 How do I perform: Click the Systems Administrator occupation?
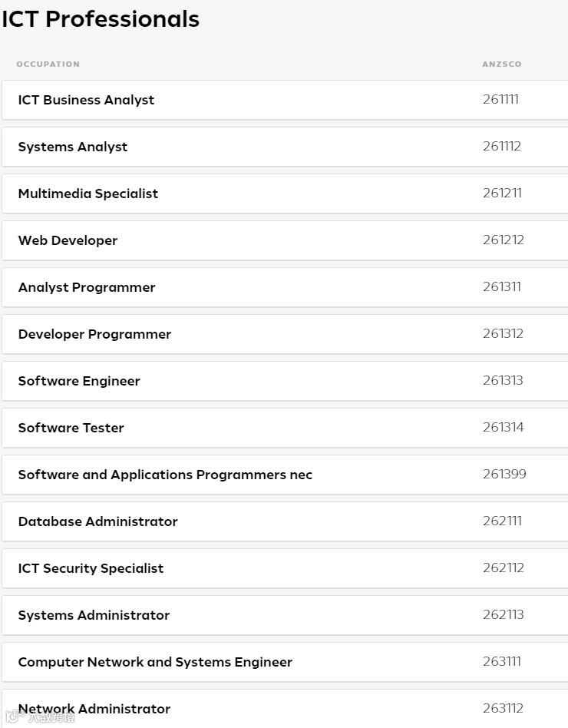click(94, 615)
